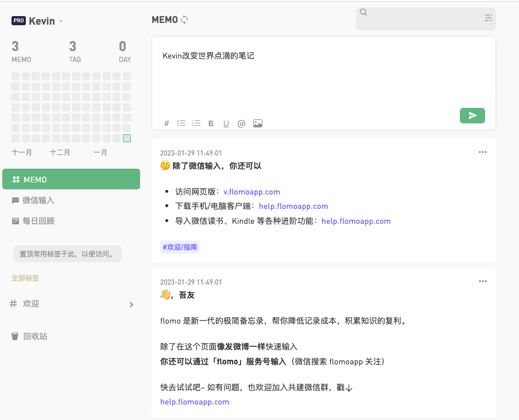Screen dimensions: 519x420
Task: Open the Kevin account dropdown
Action: pyautogui.click(x=61, y=21)
